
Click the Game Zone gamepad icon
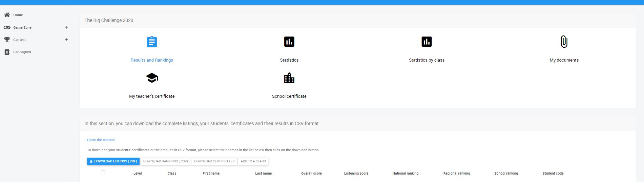tap(7, 27)
